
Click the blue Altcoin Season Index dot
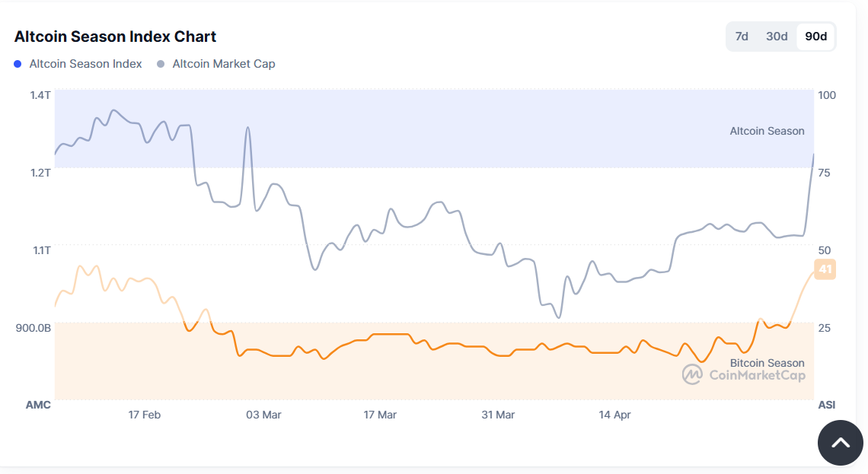(18, 64)
